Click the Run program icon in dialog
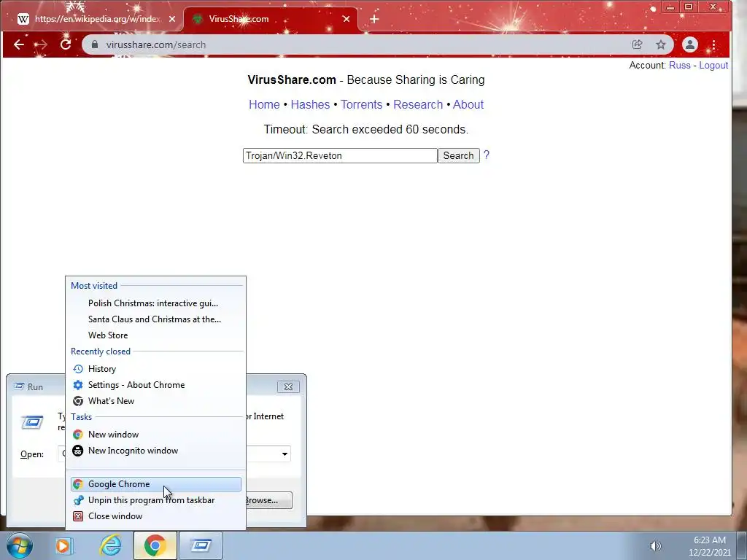 (32, 422)
